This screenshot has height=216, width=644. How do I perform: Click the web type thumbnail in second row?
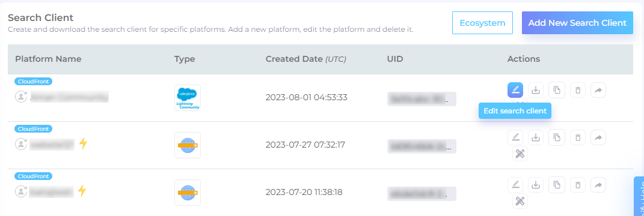[188, 145]
